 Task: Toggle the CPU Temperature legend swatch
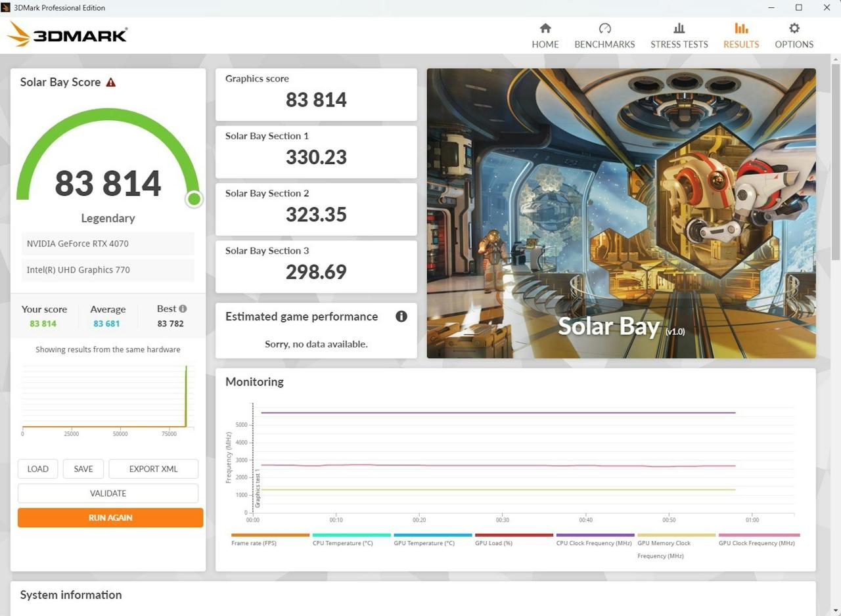coord(352,535)
